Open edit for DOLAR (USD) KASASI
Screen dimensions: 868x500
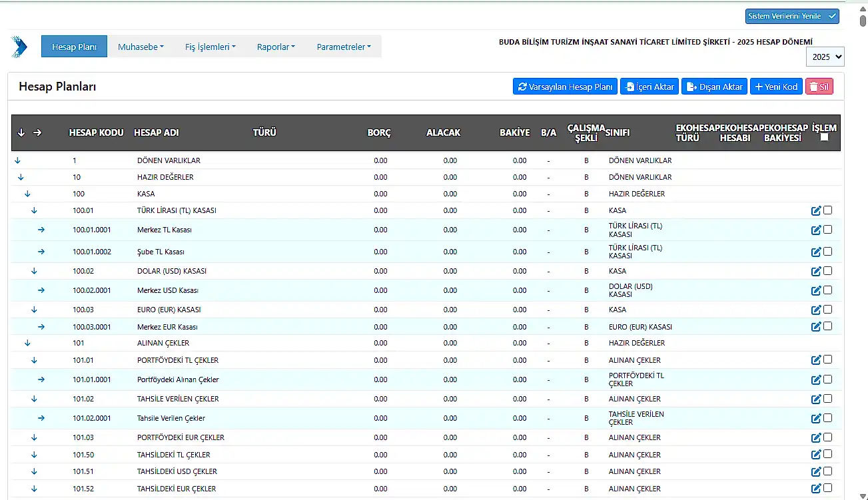(x=815, y=272)
